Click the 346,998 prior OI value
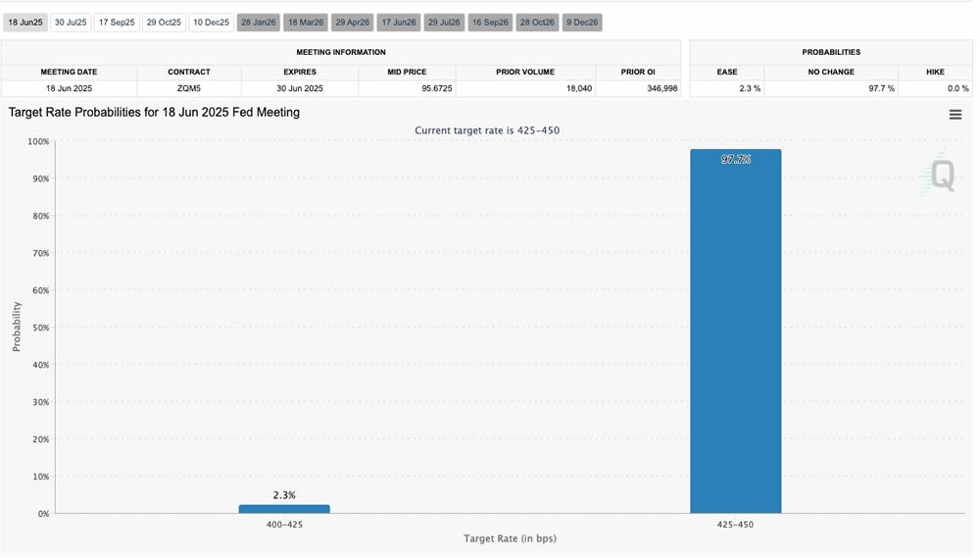This screenshot has width=980, height=558. (x=638, y=88)
